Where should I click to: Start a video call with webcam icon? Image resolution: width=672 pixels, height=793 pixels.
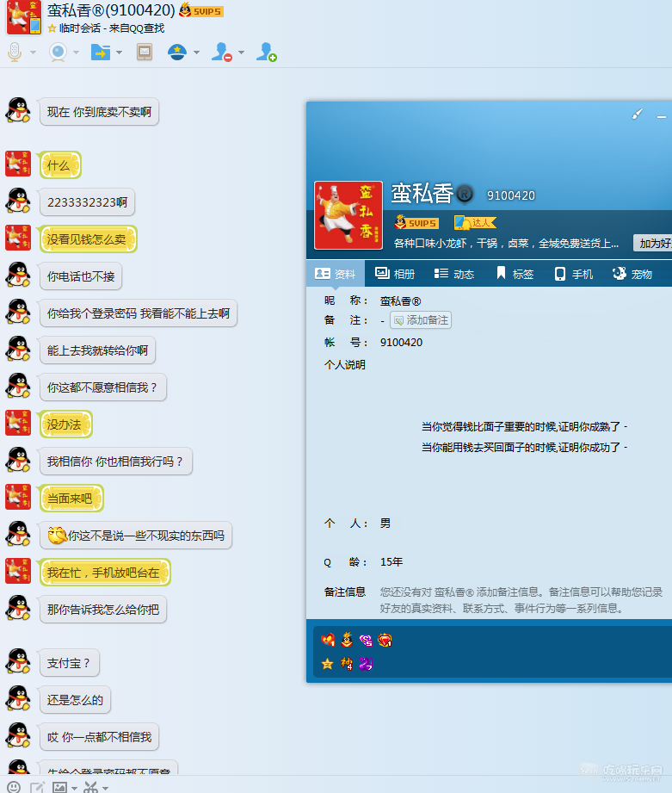coord(59,52)
